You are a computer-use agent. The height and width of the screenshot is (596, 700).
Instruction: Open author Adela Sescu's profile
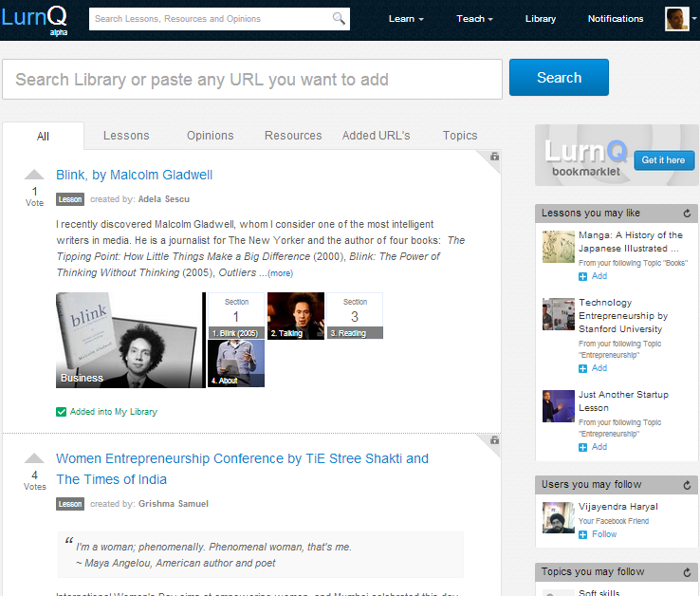[x=164, y=199]
